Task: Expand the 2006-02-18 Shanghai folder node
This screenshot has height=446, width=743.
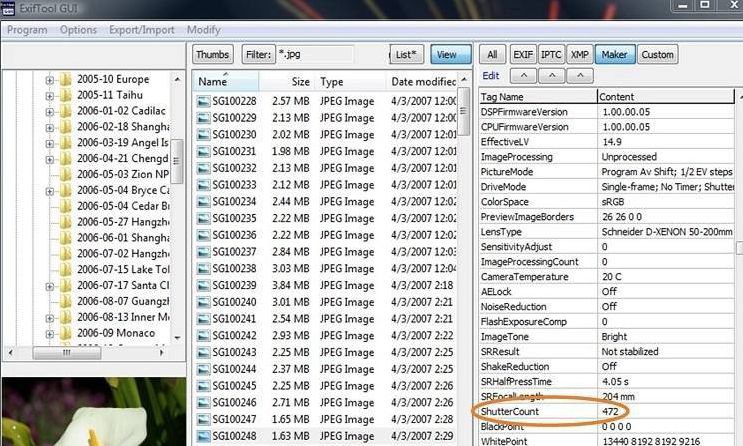Action: [49, 127]
